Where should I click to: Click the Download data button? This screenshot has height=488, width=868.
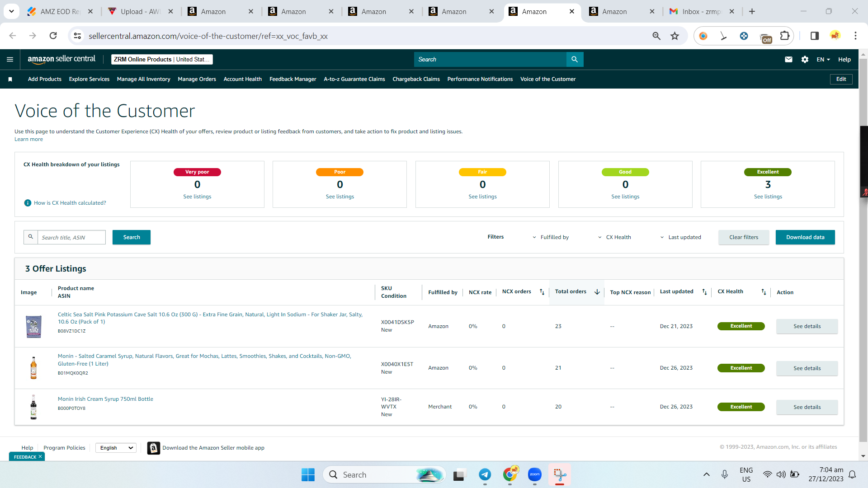point(805,237)
